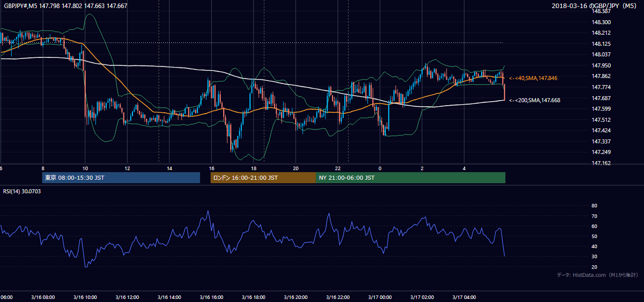Screen dimensions: 644x302
Task: Click price axis value 147.599
Action: 602,109
